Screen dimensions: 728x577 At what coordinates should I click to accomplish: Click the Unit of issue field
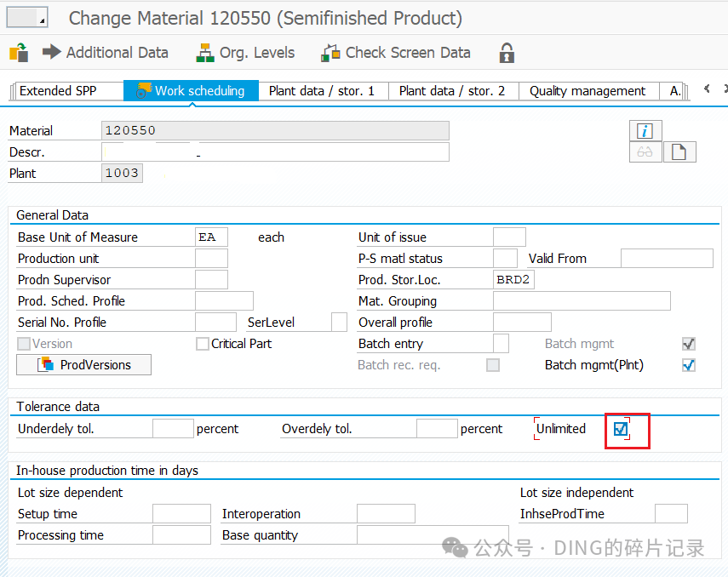coord(509,237)
